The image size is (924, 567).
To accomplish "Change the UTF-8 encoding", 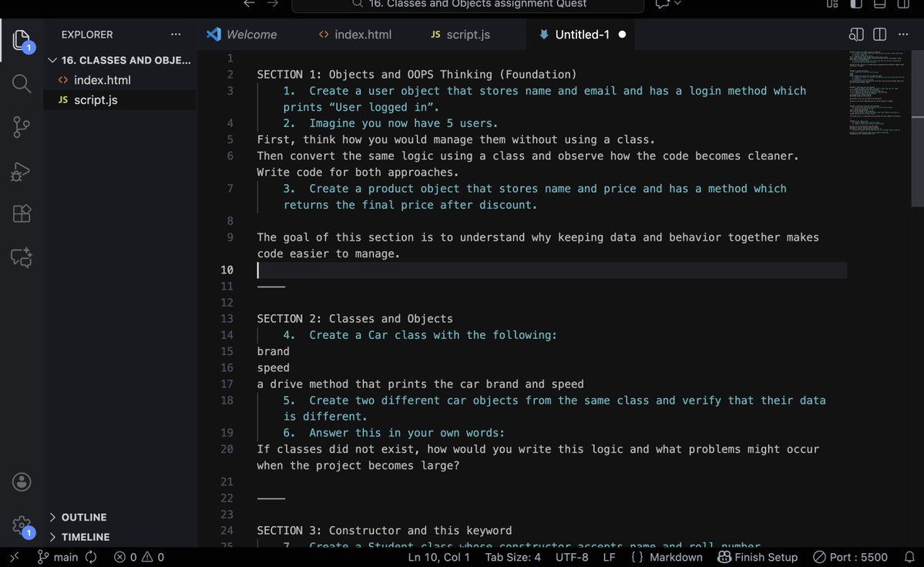I will (x=572, y=557).
